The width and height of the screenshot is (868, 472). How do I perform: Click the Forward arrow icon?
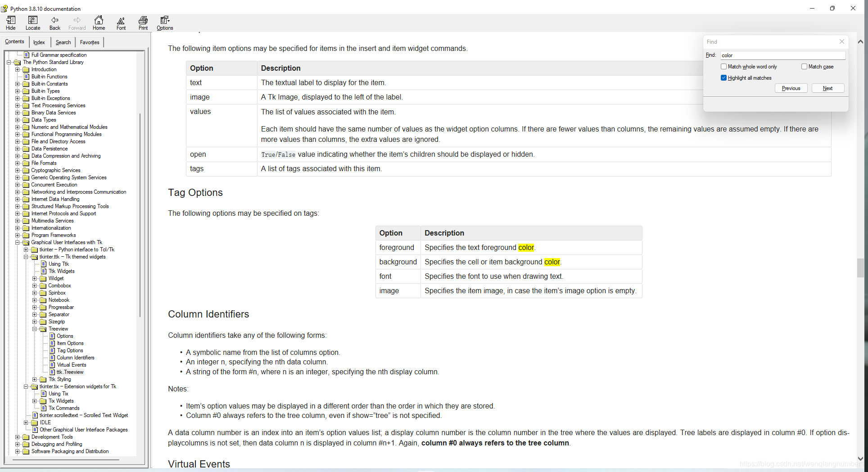coord(77,23)
